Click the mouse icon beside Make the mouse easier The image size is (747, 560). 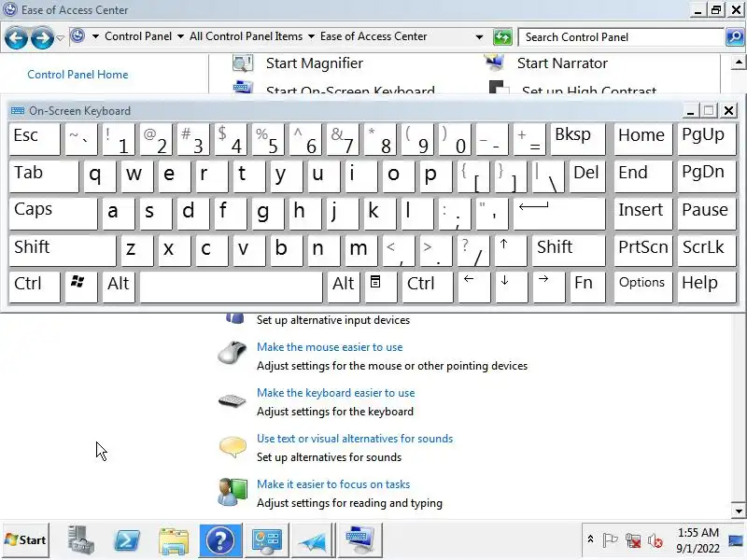click(x=232, y=353)
